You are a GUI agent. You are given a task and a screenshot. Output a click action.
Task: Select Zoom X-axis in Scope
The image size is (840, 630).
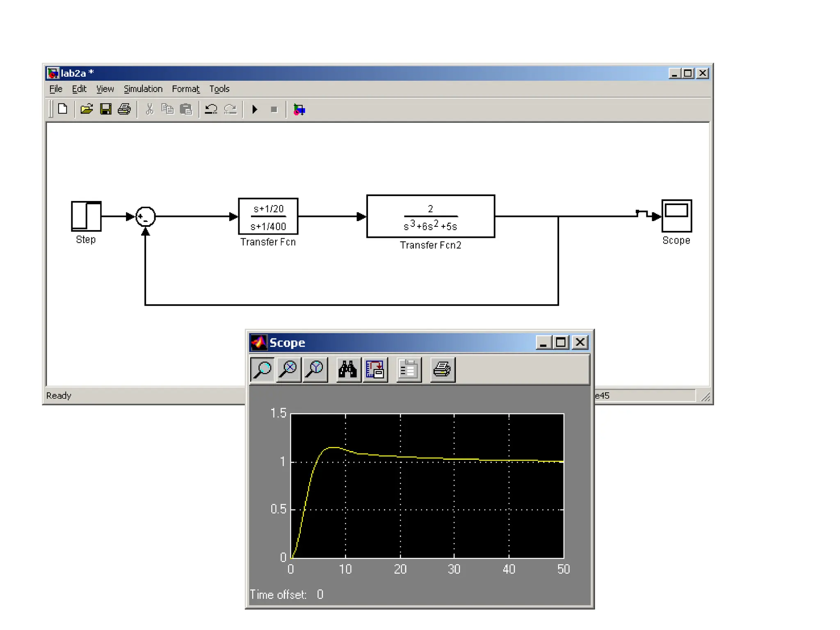[x=289, y=369]
